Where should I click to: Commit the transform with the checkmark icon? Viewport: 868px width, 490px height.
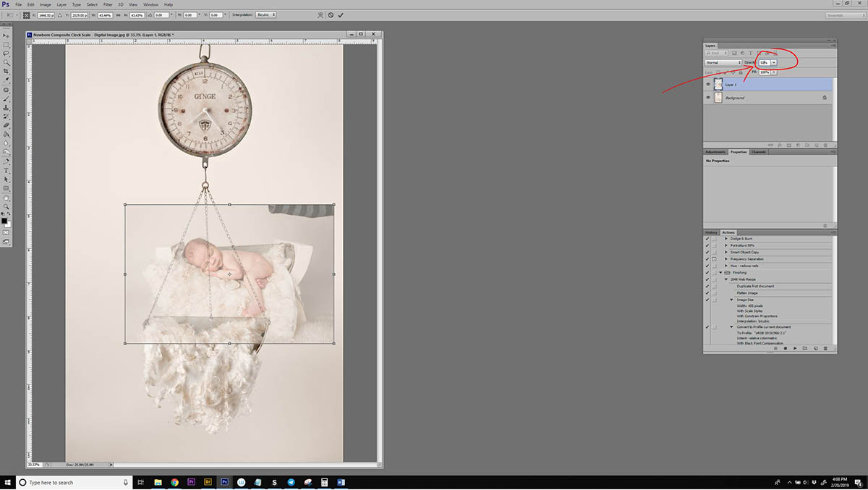pyautogui.click(x=341, y=14)
